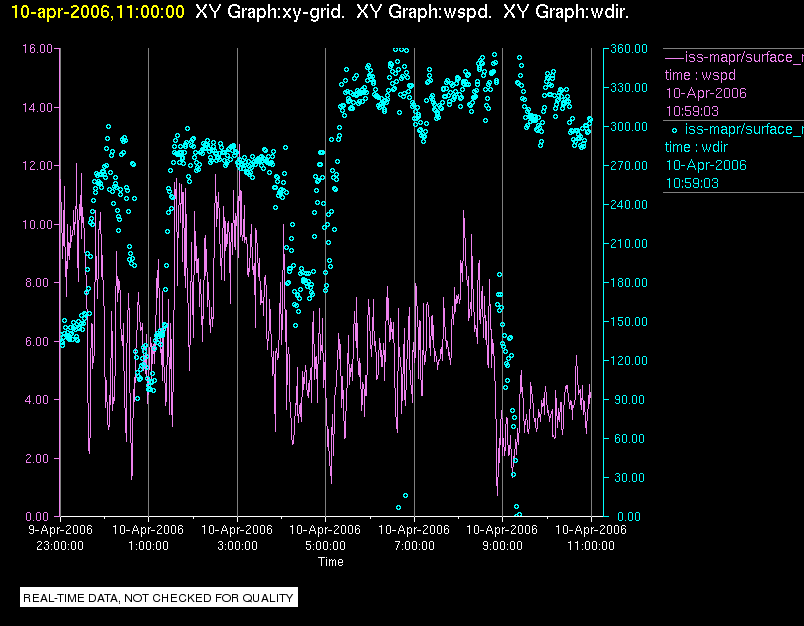Click the 330.00 wind direction axis label
This screenshot has width=804, height=626.
(x=629, y=88)
